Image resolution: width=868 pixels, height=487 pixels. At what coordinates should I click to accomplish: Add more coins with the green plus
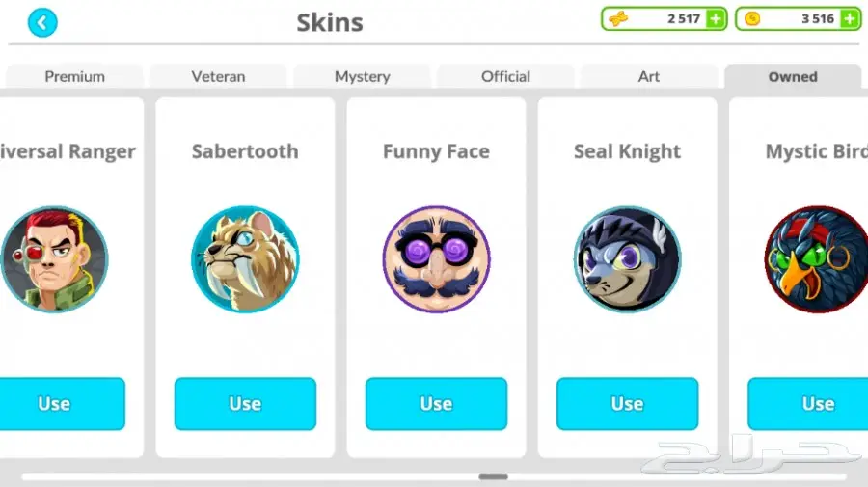(x=850, y=19)
